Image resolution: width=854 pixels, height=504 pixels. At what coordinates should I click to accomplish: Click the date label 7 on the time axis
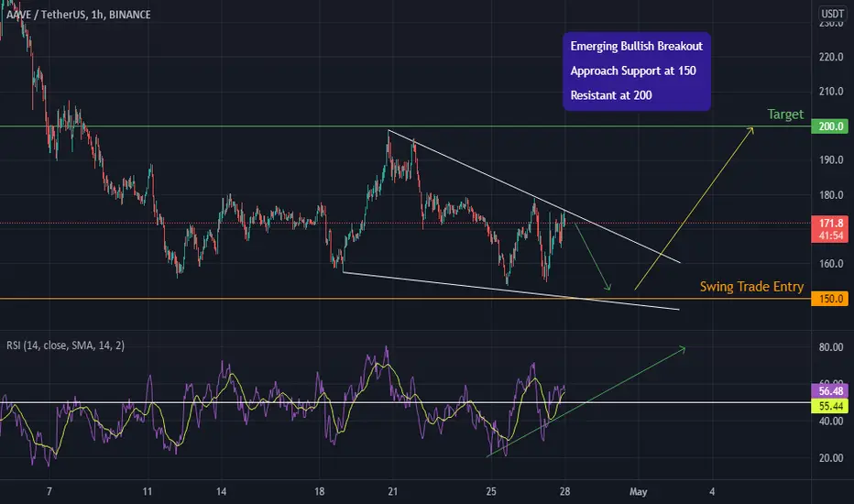[49, 491]
